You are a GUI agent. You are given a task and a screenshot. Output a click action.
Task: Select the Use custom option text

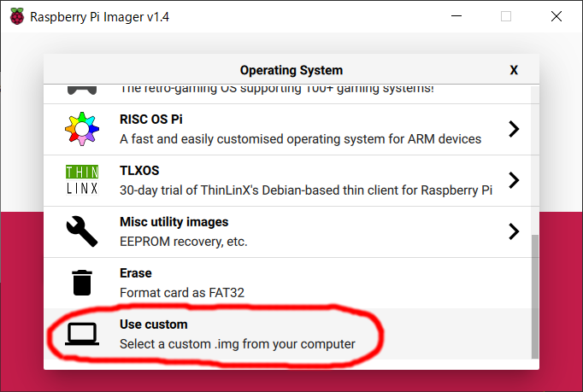[153, 325]
